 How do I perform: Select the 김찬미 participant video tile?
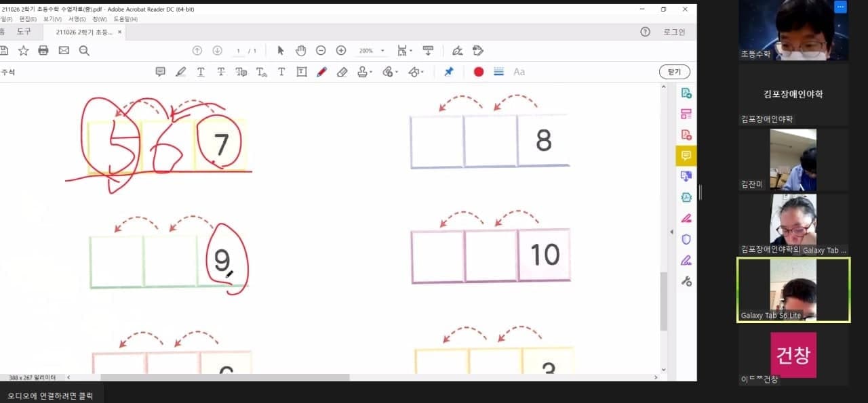click(x=793, y=159)
